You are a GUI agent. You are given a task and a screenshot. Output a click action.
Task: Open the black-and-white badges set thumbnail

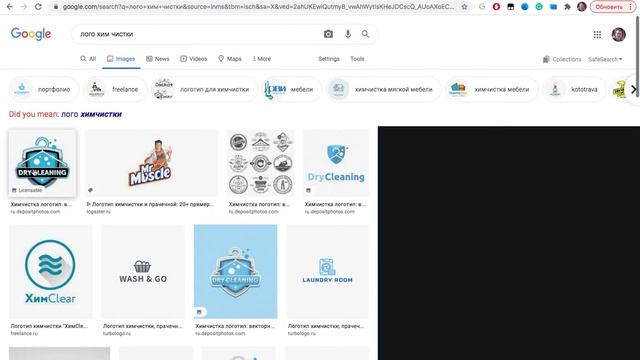260,163
